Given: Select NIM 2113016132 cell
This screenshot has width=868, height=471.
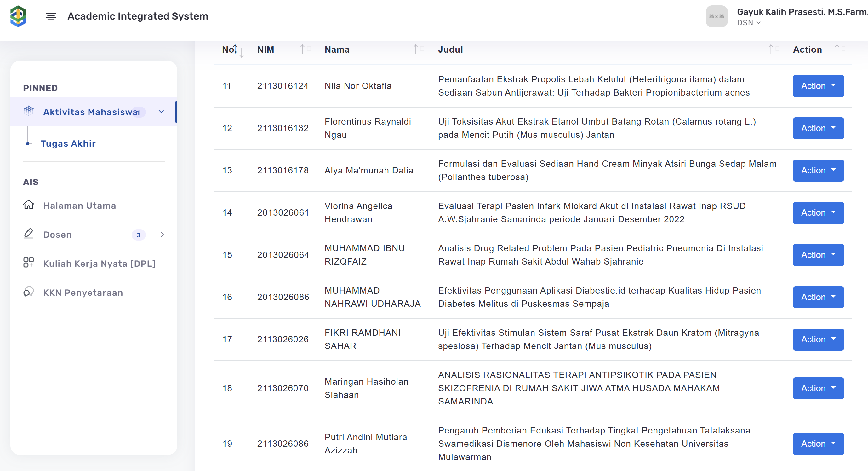Looking at the screenshot, I should click(x=283, y=128).
